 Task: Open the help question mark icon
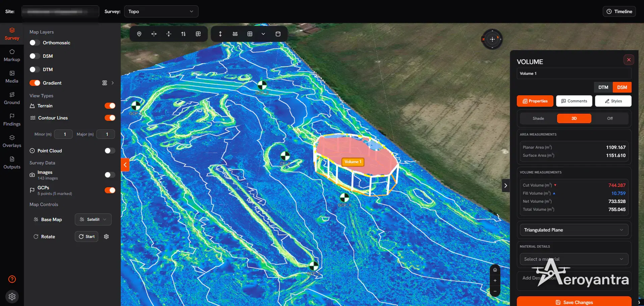(12, 279)
